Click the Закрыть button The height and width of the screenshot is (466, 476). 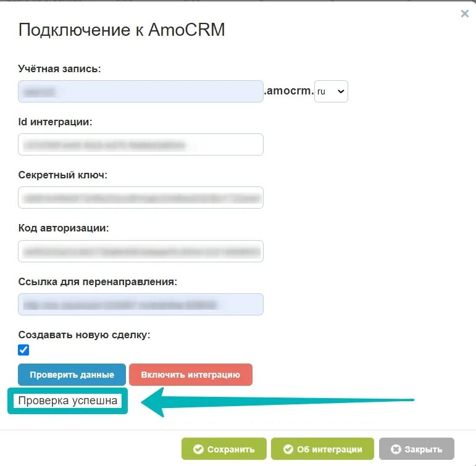pos(417,449)
